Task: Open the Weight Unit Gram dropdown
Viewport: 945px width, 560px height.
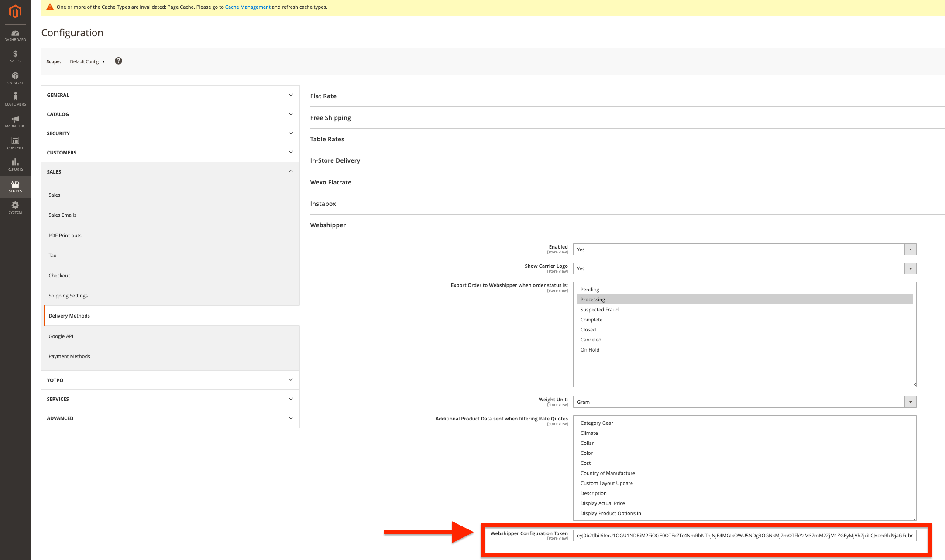Action: click(744, 402)
